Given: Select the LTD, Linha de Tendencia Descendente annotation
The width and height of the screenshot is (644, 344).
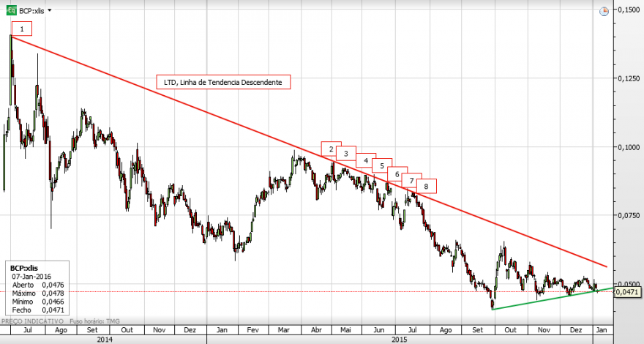Looking at the screenshot, I should click(x=223, y=82).
